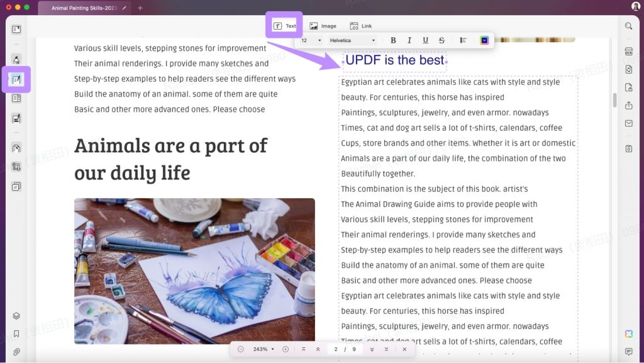The height and width of the screenshot is (363, 644).
Task: Click the page number field showing 2 of 9
Action: click(x=343, y=348)
